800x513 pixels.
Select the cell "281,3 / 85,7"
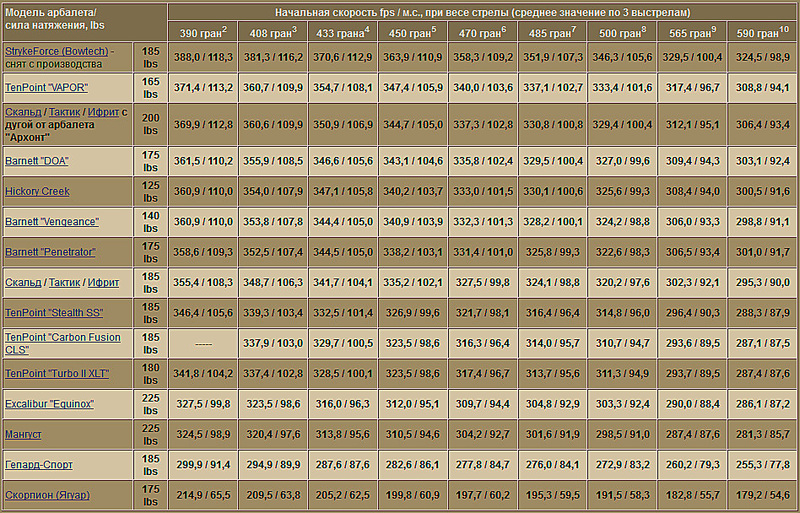(x=763, y=434)
